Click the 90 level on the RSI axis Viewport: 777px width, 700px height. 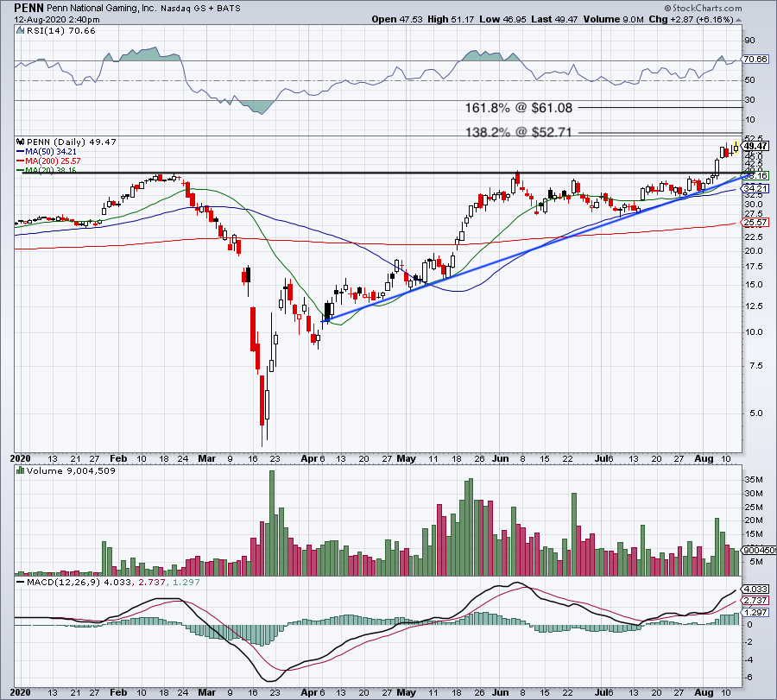[749, 40]
